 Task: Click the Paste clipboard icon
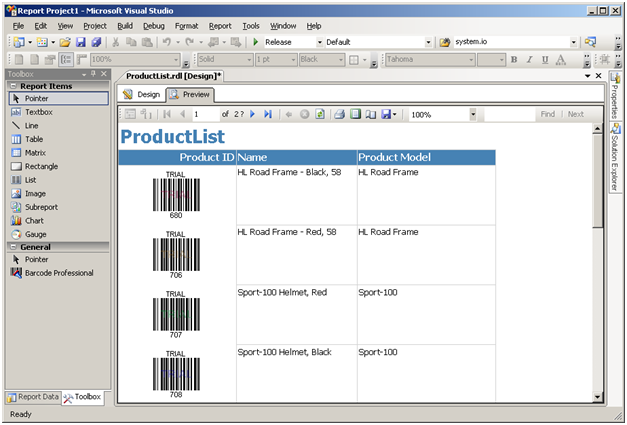tap(147, 42)
